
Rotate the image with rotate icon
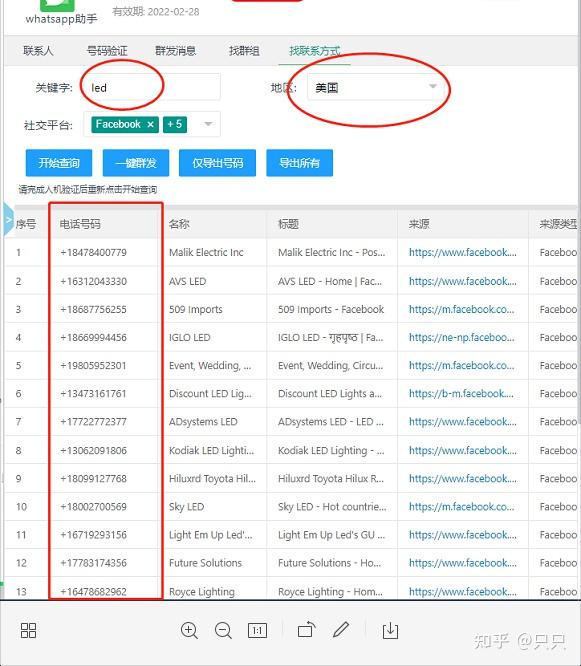(x=307, y=630)
